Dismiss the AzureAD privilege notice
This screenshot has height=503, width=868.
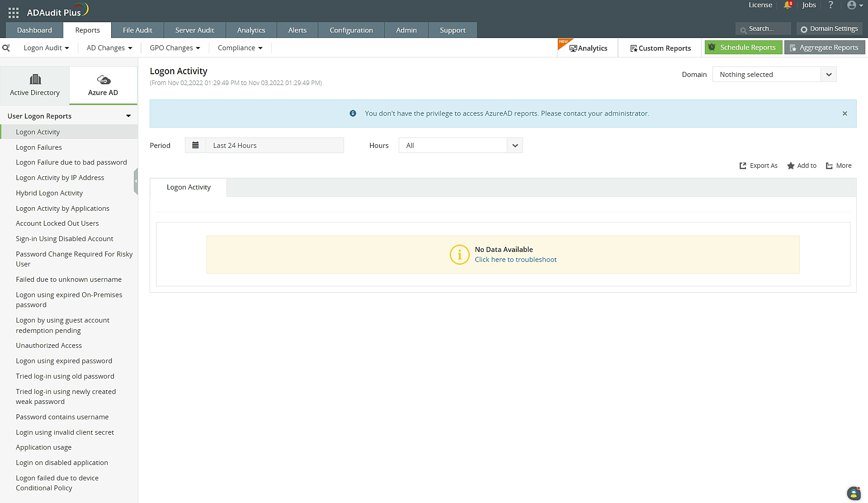844,114
